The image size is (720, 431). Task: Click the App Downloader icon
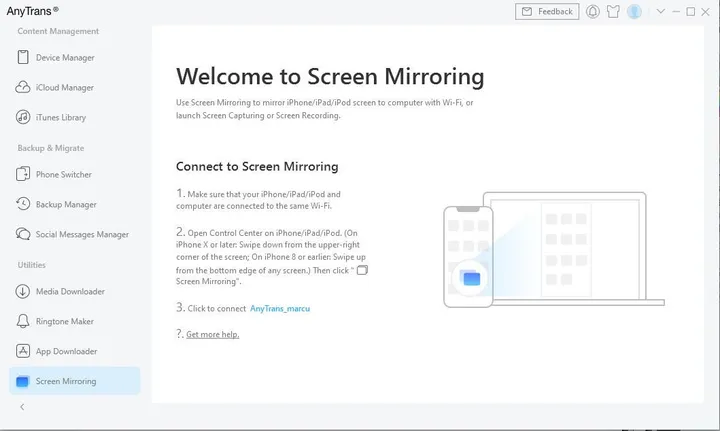pyautogui.click(x=22, y=351)
